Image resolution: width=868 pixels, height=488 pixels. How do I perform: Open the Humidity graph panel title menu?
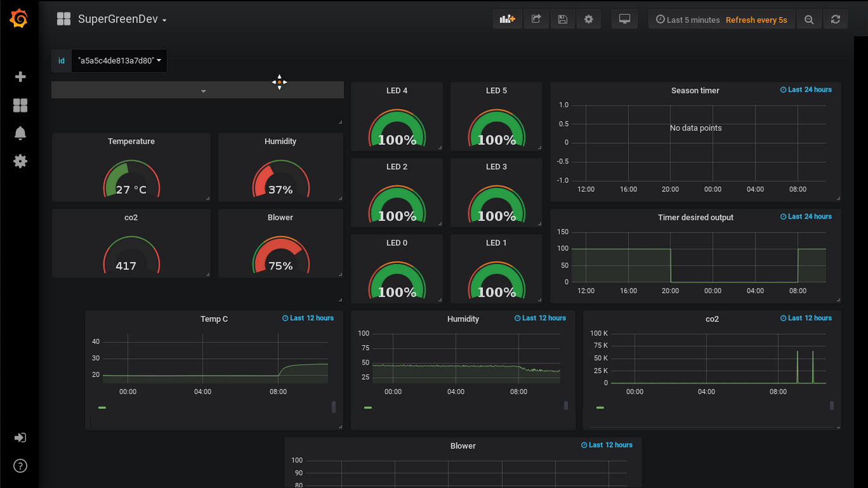pos(463,319)
